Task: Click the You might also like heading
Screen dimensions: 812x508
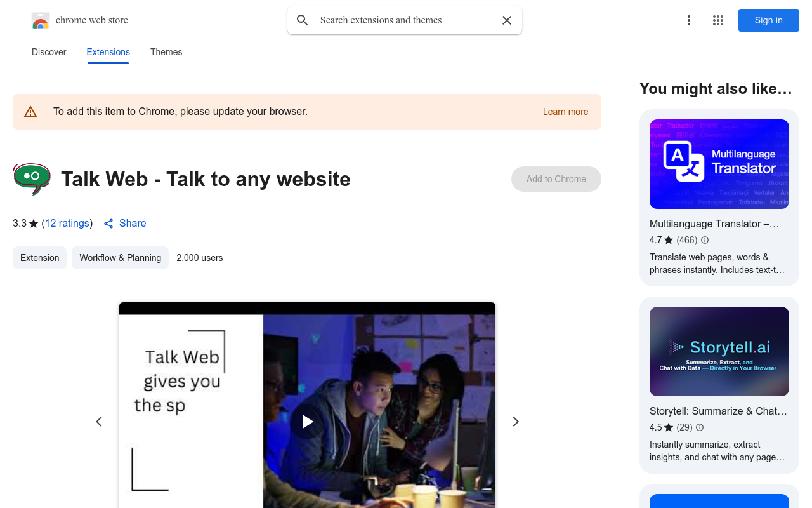Action: coord(716,89)
